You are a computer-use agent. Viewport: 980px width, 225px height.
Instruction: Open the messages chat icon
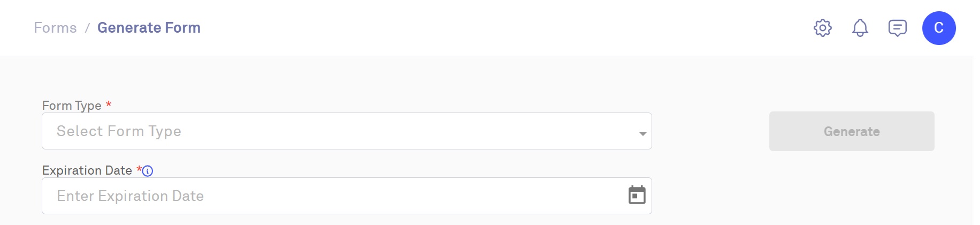pyautogui.click(x=897, y=28)
